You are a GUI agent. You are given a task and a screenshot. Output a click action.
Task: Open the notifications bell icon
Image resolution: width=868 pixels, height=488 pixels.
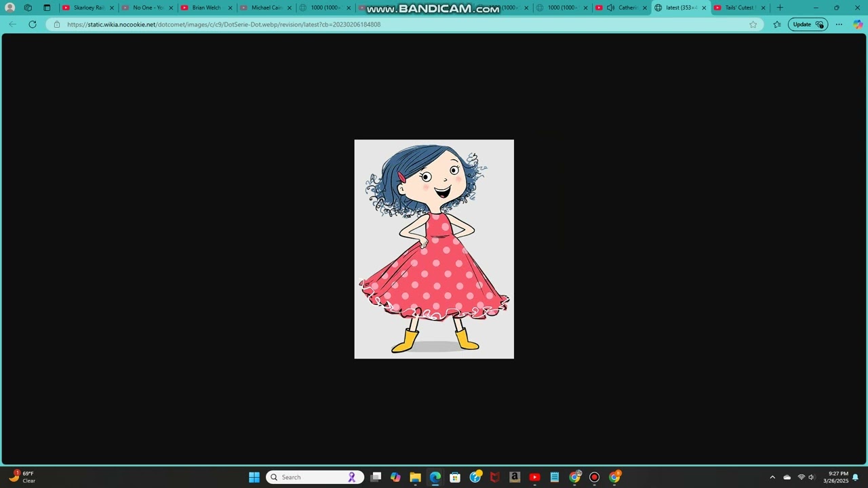856,477
